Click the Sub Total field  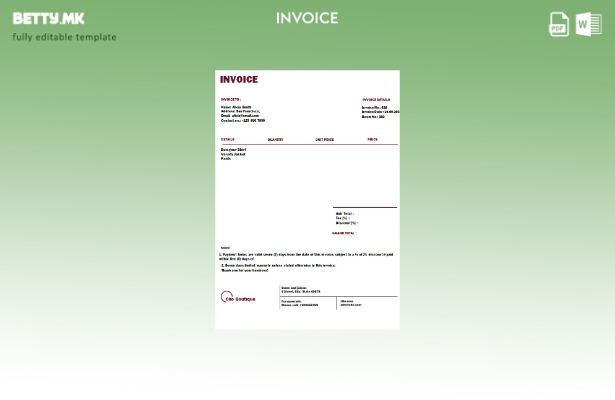(x=344, y=213)
